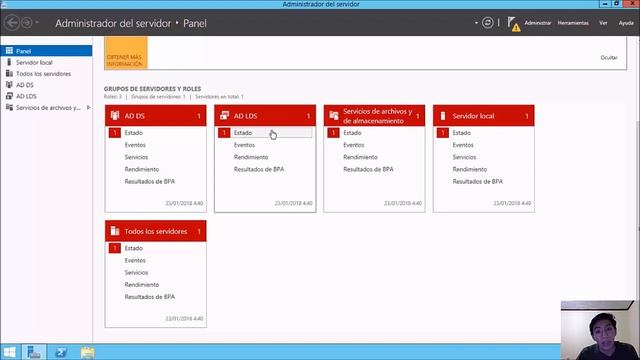Expand Servicios de archivos sidebar arrow

89,108
